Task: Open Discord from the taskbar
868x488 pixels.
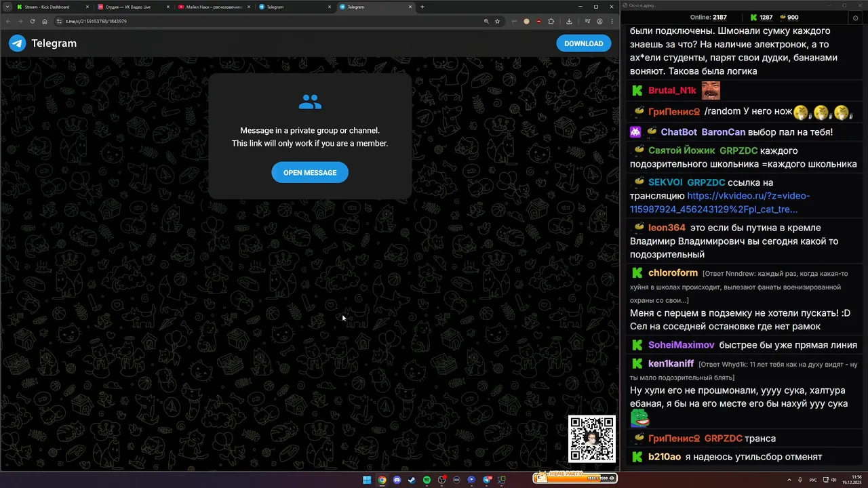Action: (x=397, y=480)
